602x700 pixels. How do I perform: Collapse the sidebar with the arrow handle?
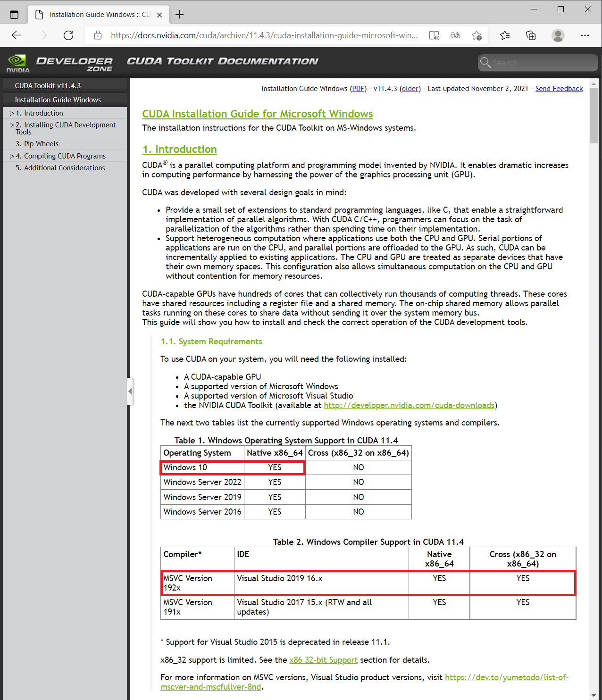[x=130, y=392]
